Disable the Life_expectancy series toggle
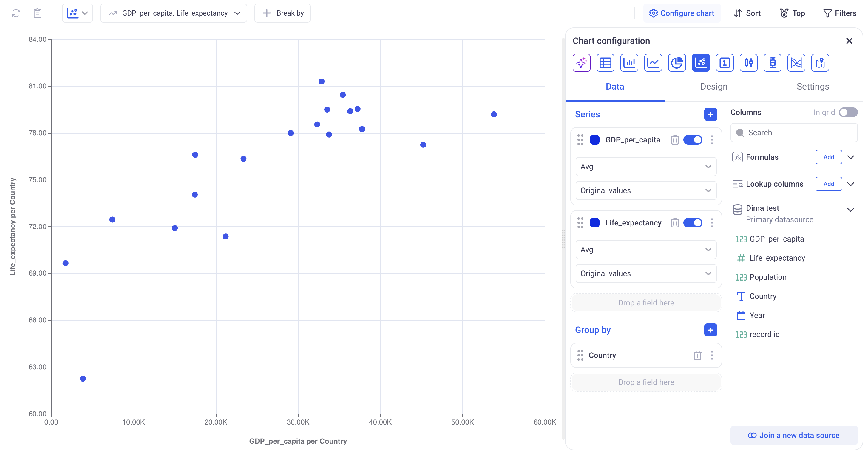This screenshot has height=455, width=868. pyautogui.click(x=692, y=223)
